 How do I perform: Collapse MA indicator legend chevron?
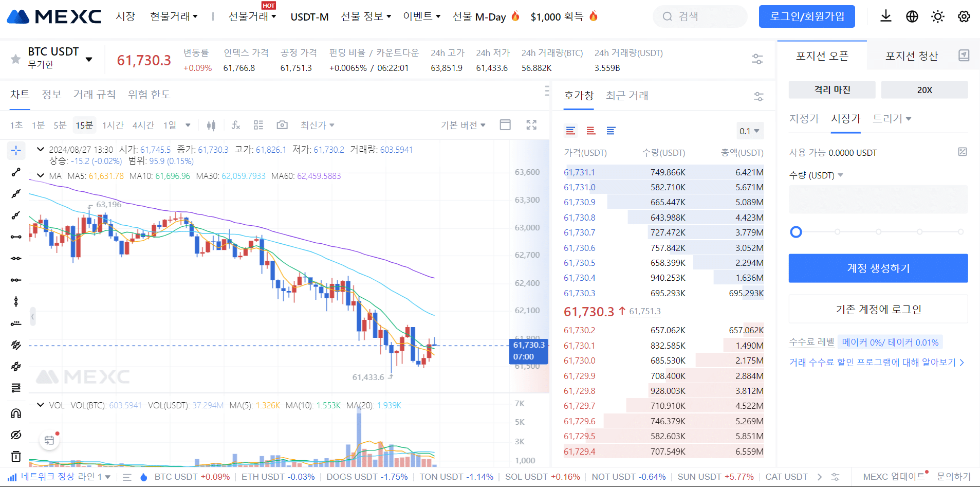pos(40,175)
